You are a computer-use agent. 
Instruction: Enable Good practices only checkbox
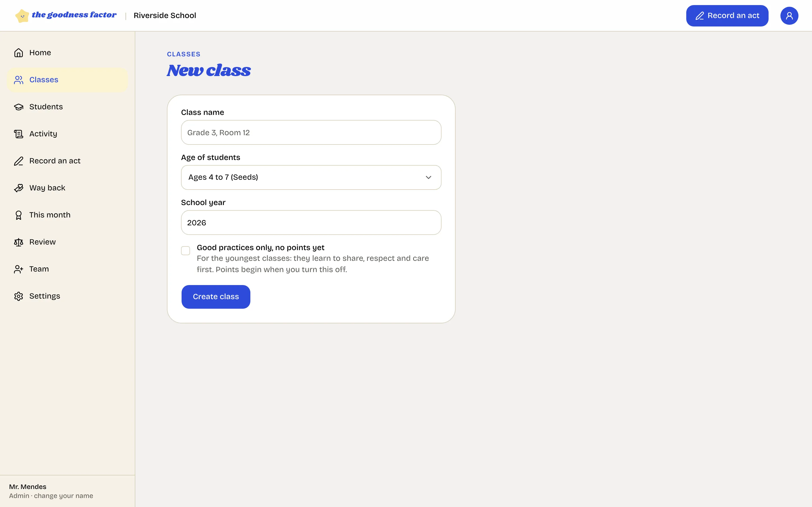(x=186, y=250)
